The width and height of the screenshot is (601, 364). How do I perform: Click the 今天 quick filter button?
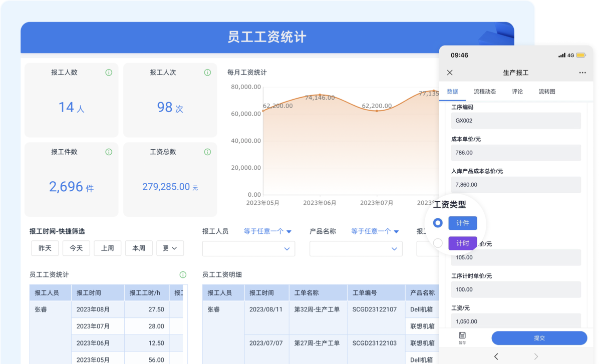click(76, 248)
